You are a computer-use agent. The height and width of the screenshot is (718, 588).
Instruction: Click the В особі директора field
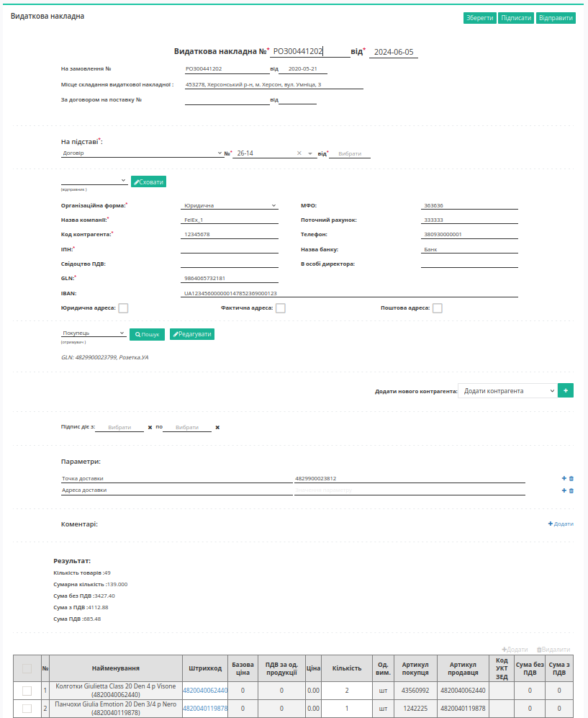click(469, 264)
